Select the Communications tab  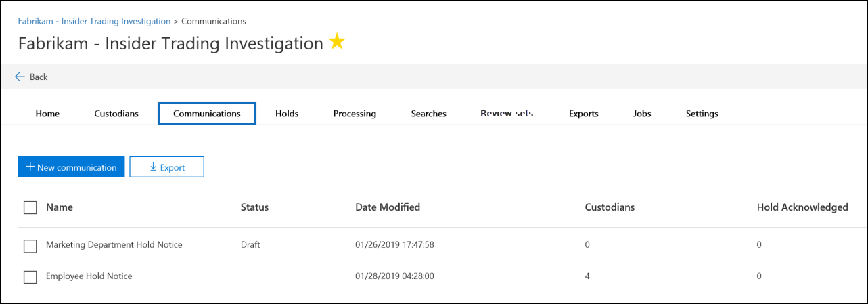click(x=207, y=114)
